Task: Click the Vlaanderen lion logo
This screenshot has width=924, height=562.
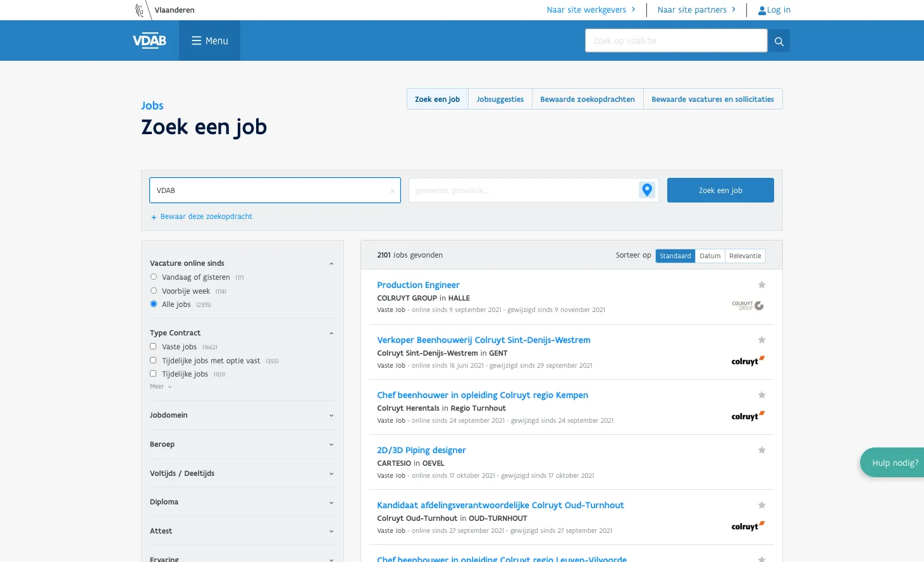Action: point(139,9)
